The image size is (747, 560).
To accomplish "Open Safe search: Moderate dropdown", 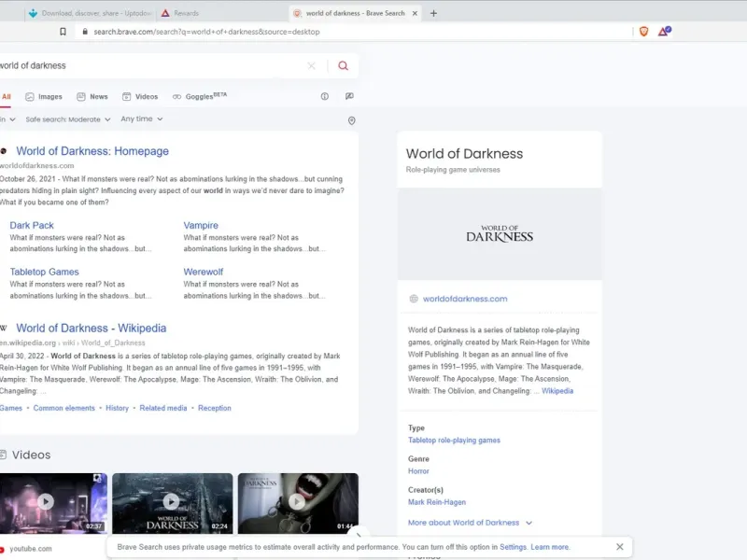I will coord(67,119).
